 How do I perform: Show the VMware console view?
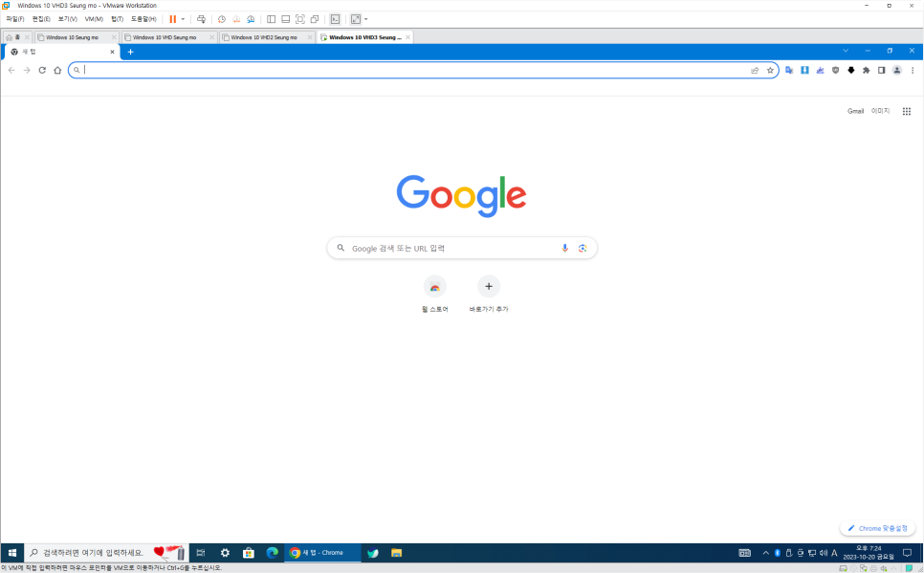click(335, 19)
